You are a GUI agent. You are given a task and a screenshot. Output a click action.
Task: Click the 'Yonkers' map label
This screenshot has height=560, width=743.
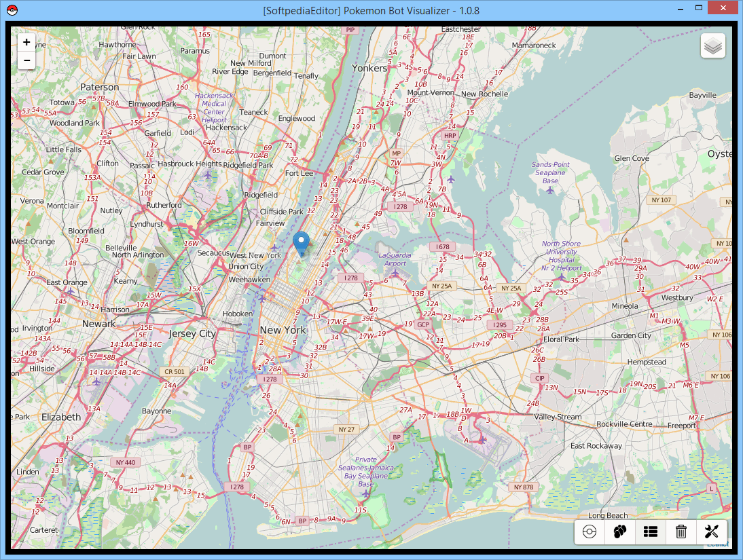[x=369, y=69]
